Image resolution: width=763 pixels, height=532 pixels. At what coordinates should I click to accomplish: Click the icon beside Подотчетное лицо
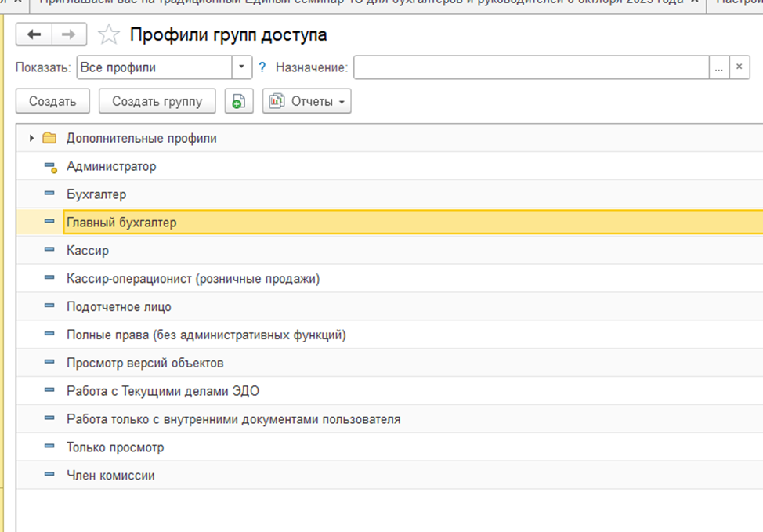[49, 306]
